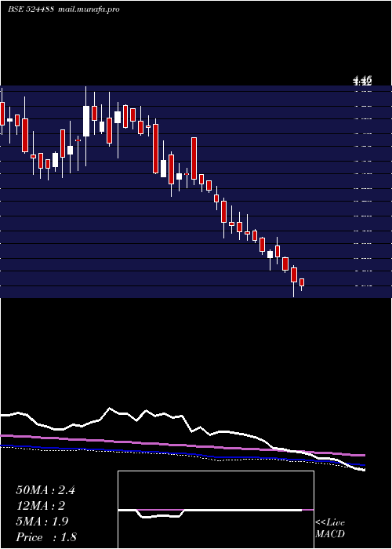392x549 pixels.
Task: Select the 12MA : 2 readout
Action: pyautogui.click(x=41, y=506)
